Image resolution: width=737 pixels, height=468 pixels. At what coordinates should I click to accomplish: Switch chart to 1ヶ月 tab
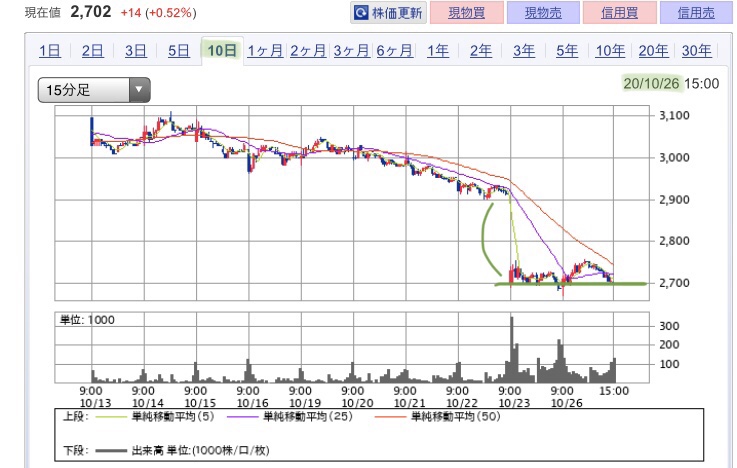pyautogui.click(x=265, y=50)
